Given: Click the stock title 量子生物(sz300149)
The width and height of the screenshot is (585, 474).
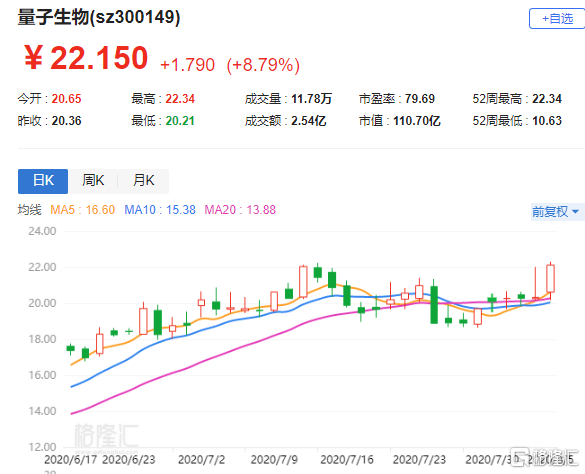Looking at the screenshot, I should [99, 17].
